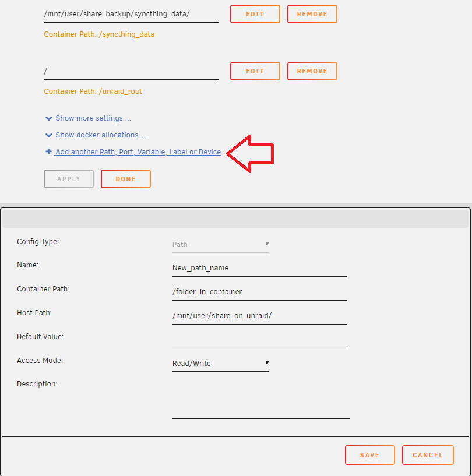
Task: Click the chevron beside Show more settings
Action: [49, 118]
